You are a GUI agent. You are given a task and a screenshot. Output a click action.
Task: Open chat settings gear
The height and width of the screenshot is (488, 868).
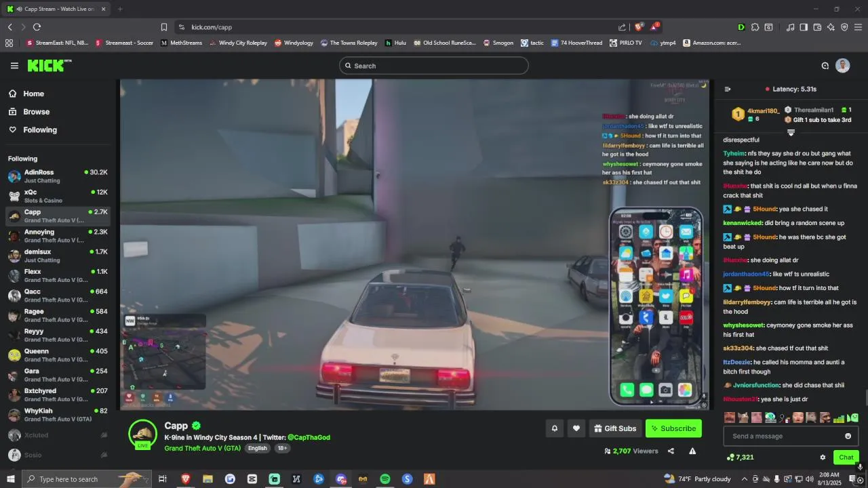(x=823, y=457)
